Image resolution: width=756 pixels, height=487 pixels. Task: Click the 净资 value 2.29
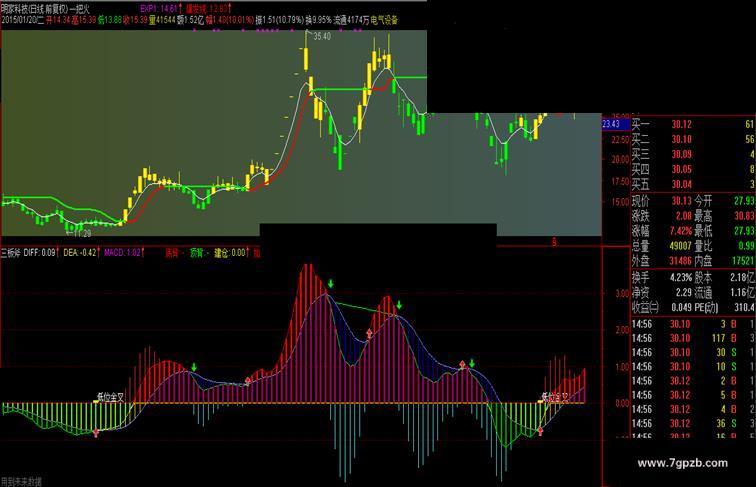pos(684,292)
